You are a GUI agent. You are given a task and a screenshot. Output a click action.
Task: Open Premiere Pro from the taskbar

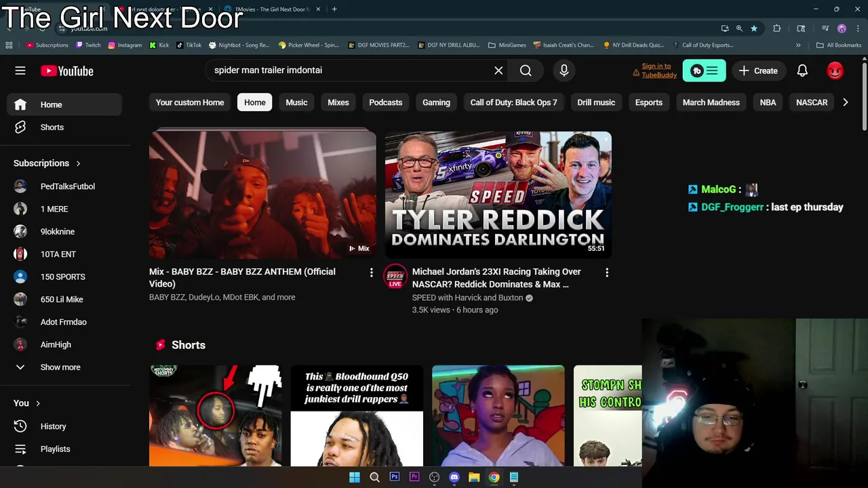pos(414,477)
